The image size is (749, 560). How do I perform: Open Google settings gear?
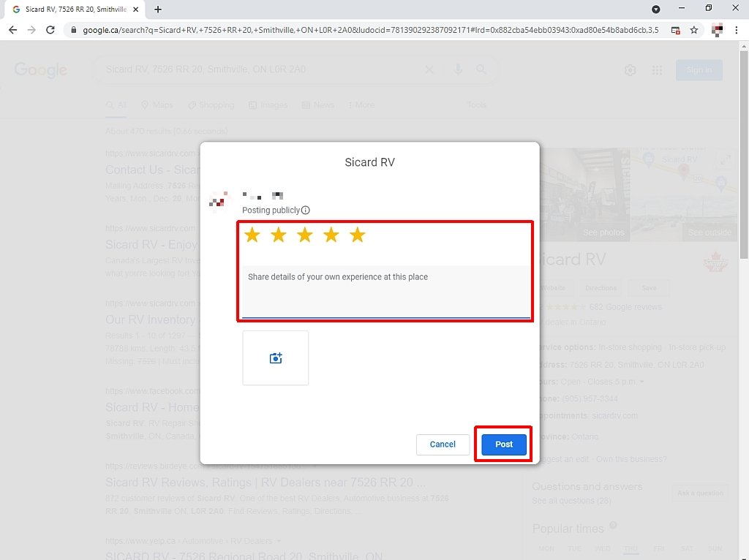point(630,70)
